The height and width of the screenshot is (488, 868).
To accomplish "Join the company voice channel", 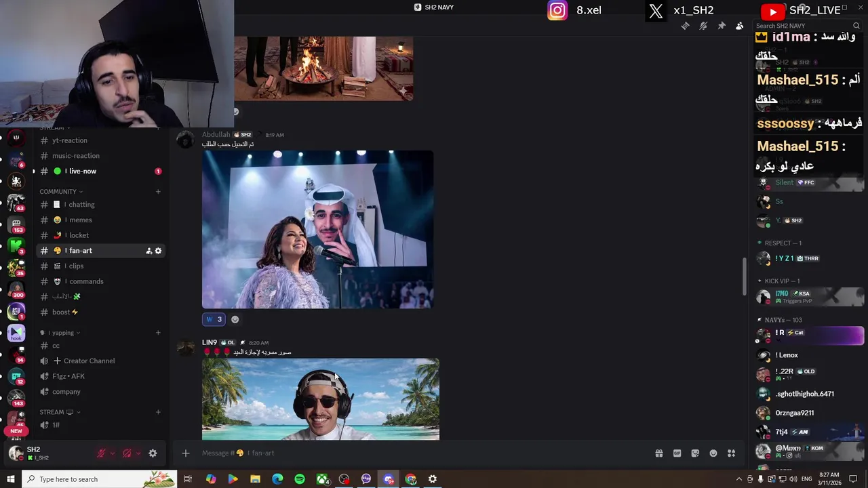I will click(x=100, y=392).
